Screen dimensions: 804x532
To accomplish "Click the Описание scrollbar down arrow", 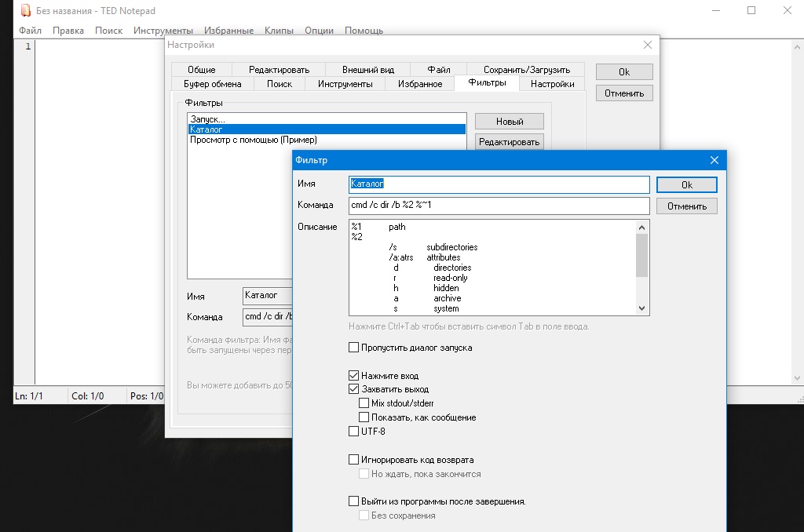I will pos(642,308).
